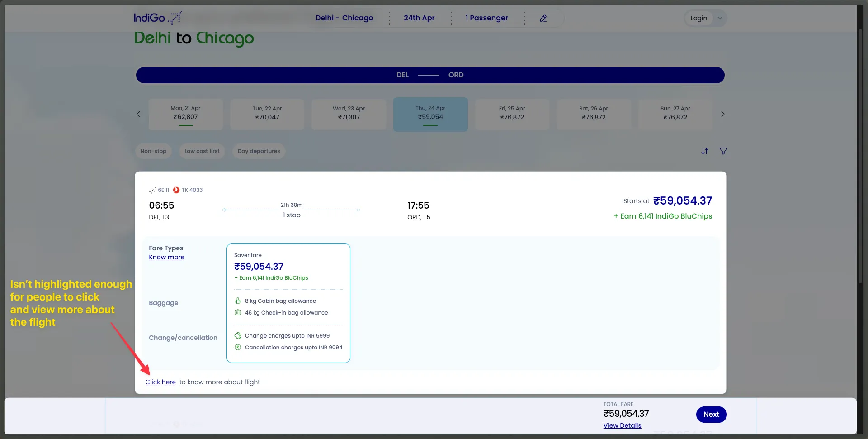The height and width of the screenshot is (439, 868).
Task: Show previous dates with left arrow
Action: pyautogui.click(x=138, y=115)
